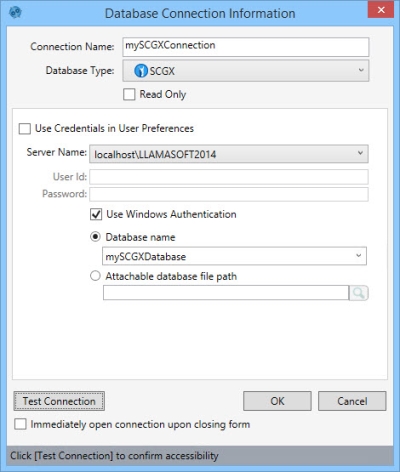
Task: Enable the Read Only checkbox
Action: [x=129, y=94]
